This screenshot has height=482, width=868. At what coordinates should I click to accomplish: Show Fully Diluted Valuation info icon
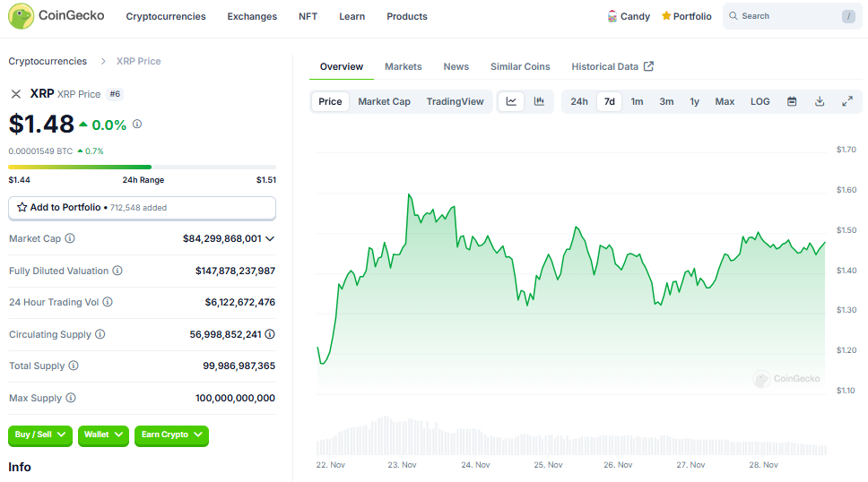point(117,271)
